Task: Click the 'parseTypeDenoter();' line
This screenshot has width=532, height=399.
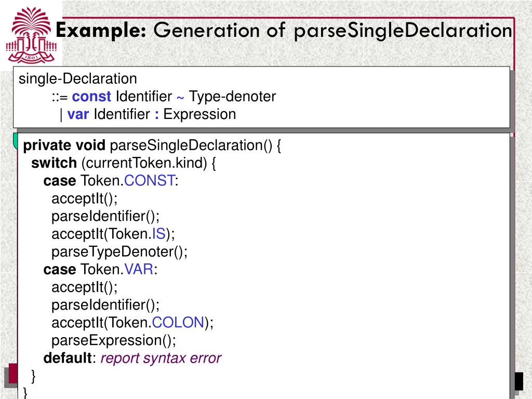Action: pos(119,252)
